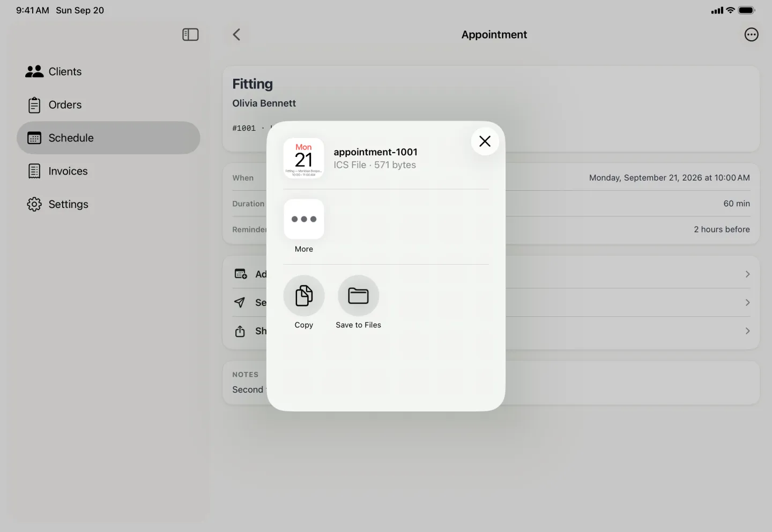Open Settings in the sidebar
Screen dimensions: 772x532
click(x=108, y=204)
